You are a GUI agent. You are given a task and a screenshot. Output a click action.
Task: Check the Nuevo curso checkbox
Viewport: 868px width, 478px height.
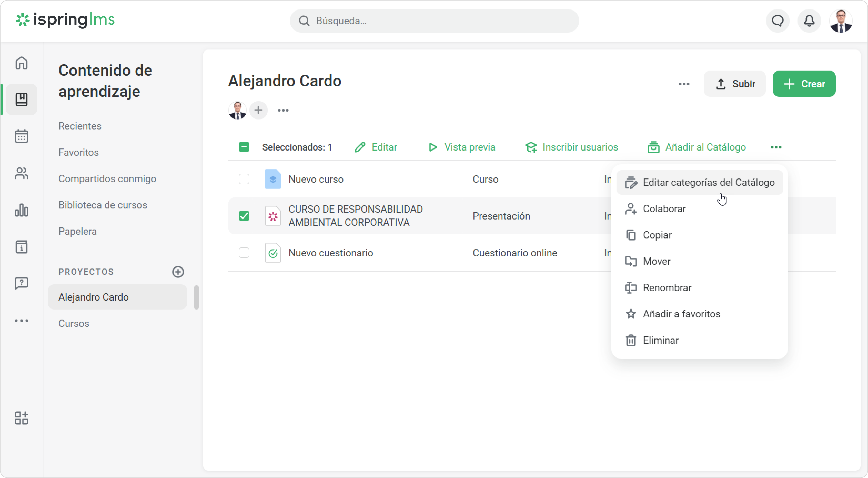(244, 179)
